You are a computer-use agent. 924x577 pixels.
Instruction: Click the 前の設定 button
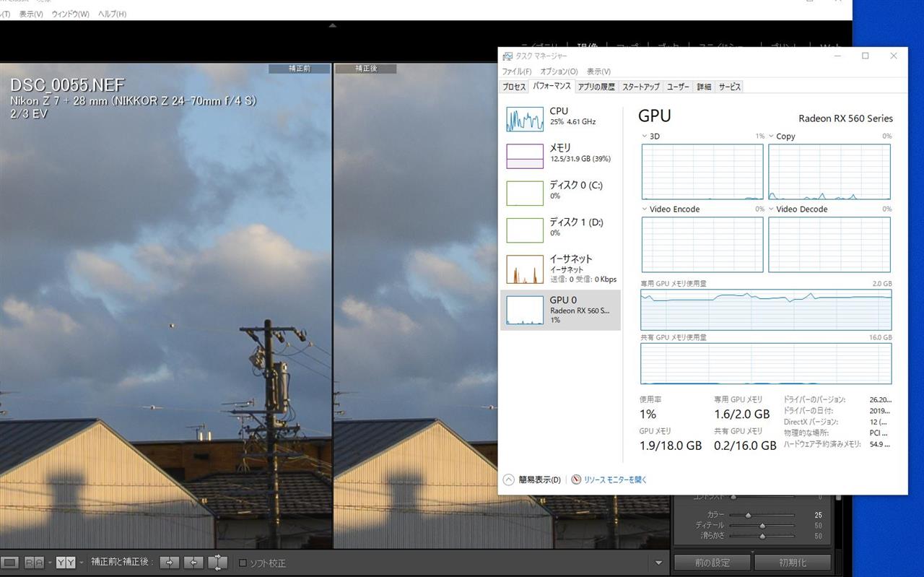click(712, 563)
